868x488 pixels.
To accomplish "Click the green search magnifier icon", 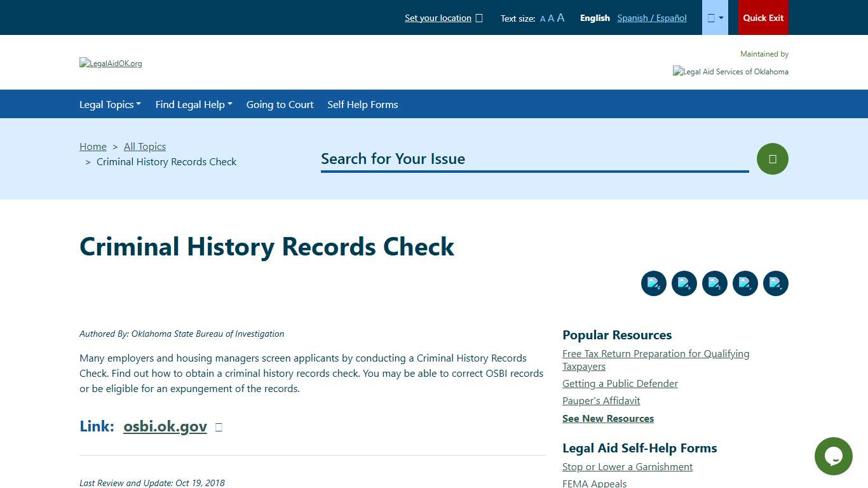I will coord(772,158).
